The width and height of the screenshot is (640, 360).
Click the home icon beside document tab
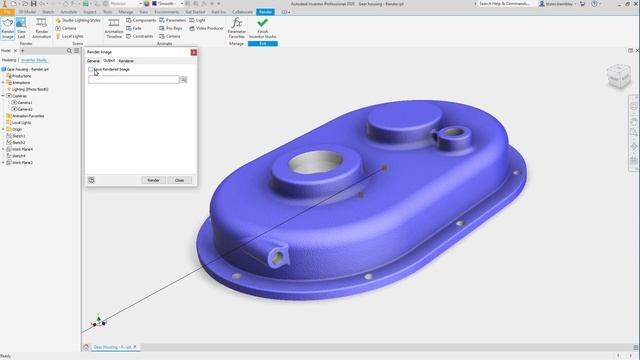86,347
